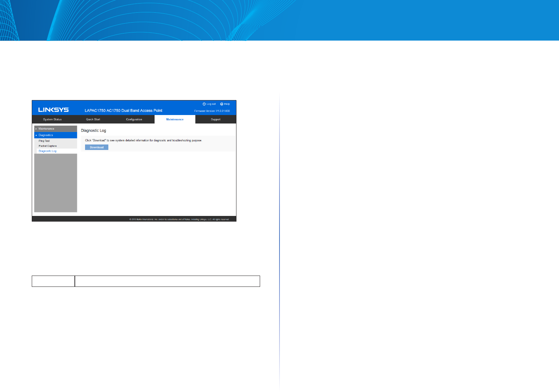This screenshot has width=559, height=392.
Task: Select Diagnostic Log in sidebar
Action: pyautogui.click(x=48, y=151)
